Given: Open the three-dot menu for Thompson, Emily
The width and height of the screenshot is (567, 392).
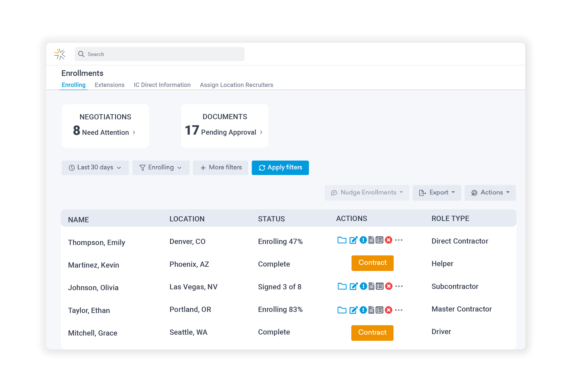Looking at the screenshot, I should pyautogui.click(x=399, y=240).
